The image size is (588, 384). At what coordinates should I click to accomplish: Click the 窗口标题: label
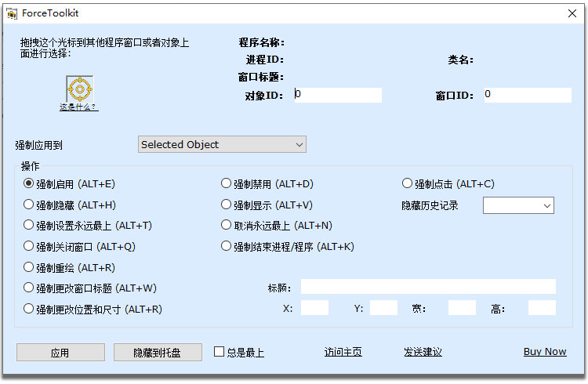[261, 78]
